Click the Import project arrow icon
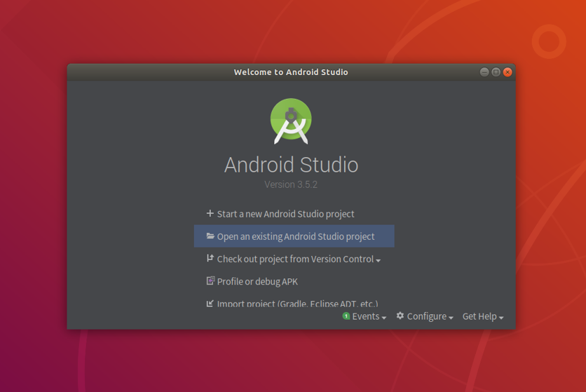The width and height of the screenshot is (586, 392). tap(210, 304)
